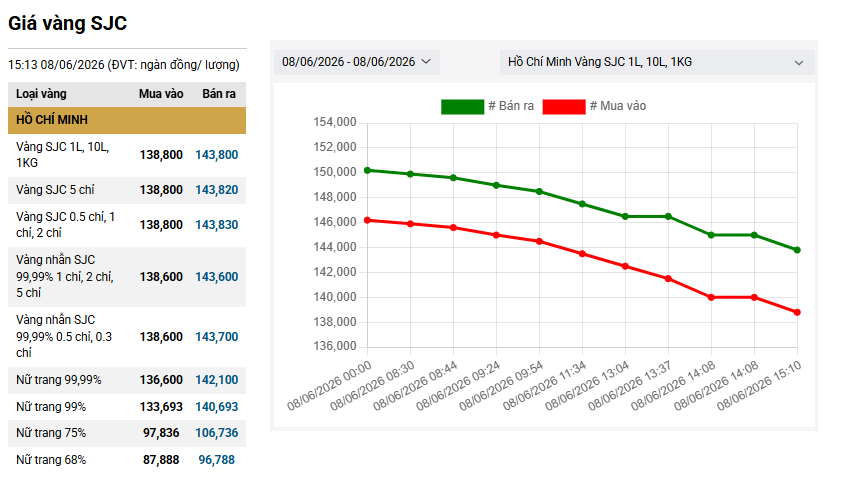Click the red data point at 08/06/2026 09:54

click(540, 241)
